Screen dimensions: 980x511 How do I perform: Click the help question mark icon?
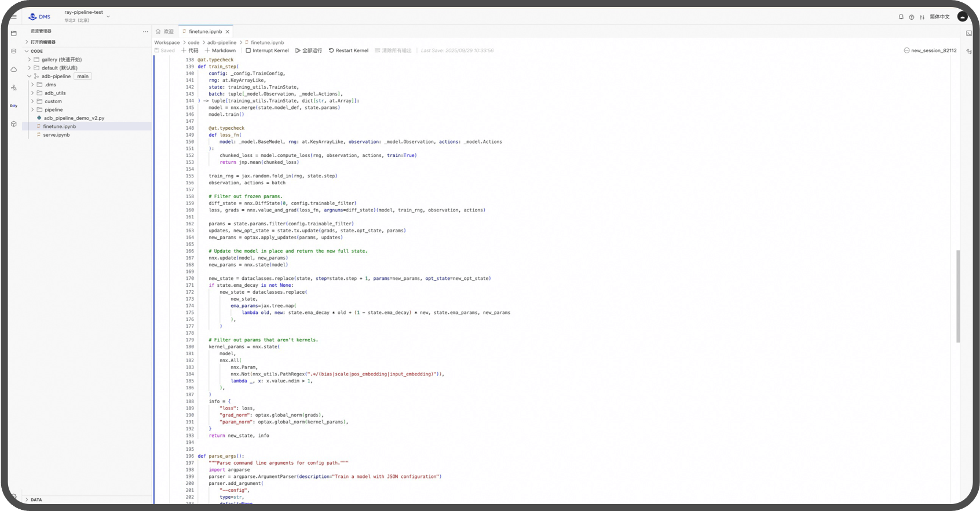911,17
